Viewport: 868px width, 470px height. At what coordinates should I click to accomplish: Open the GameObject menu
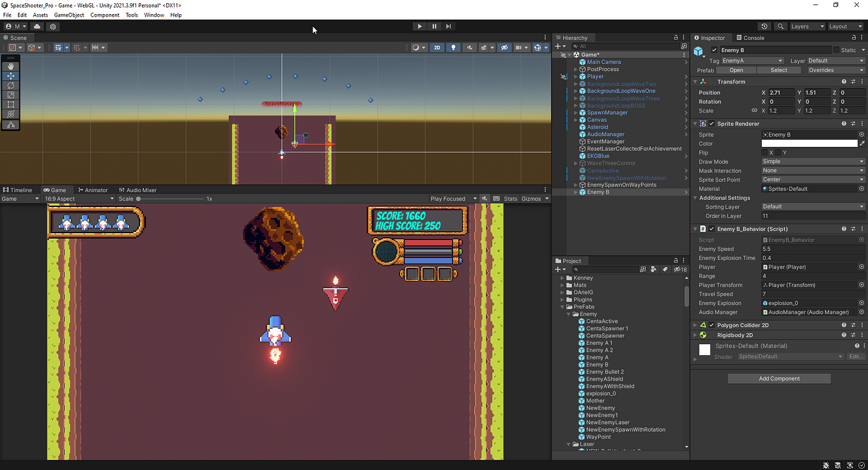(68, 15)
